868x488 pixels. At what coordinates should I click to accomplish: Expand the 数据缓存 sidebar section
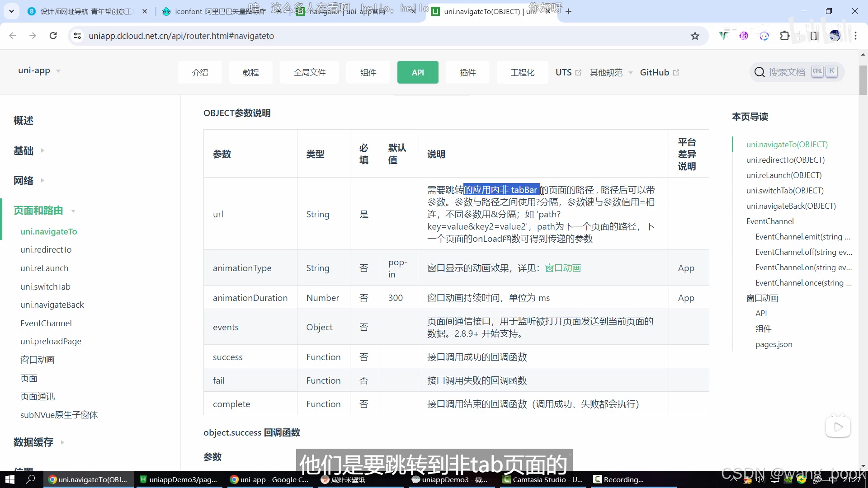[x=39, y=442]
